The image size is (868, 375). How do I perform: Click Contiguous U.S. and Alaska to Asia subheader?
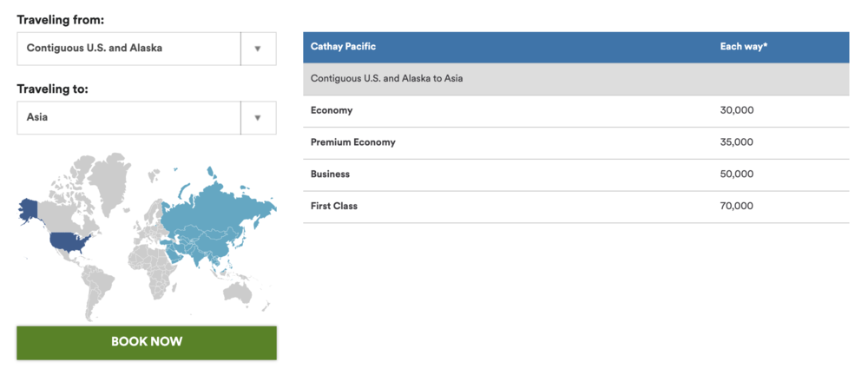click(x=386, y=79)
